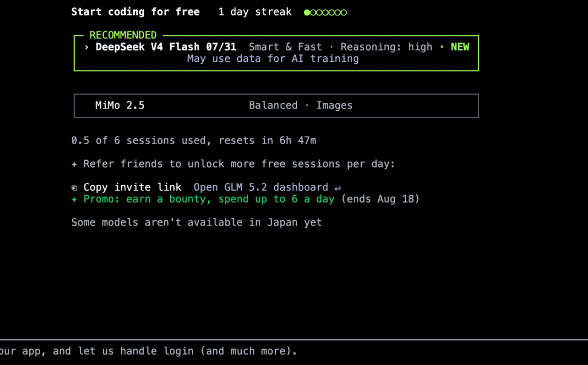Click the chevron beside DeepSeek V4 Flash
This screenshot has height=365, width=588.
(87, 47)
